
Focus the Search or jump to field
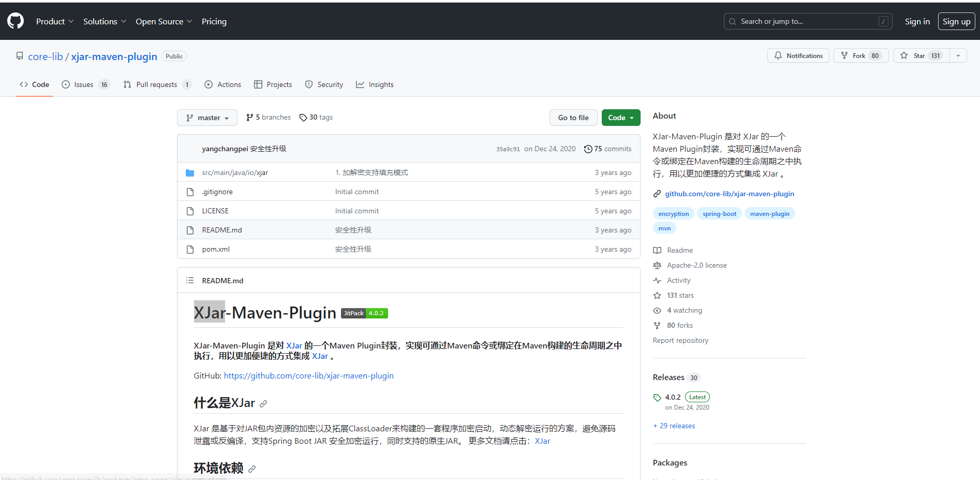(808, 21)
